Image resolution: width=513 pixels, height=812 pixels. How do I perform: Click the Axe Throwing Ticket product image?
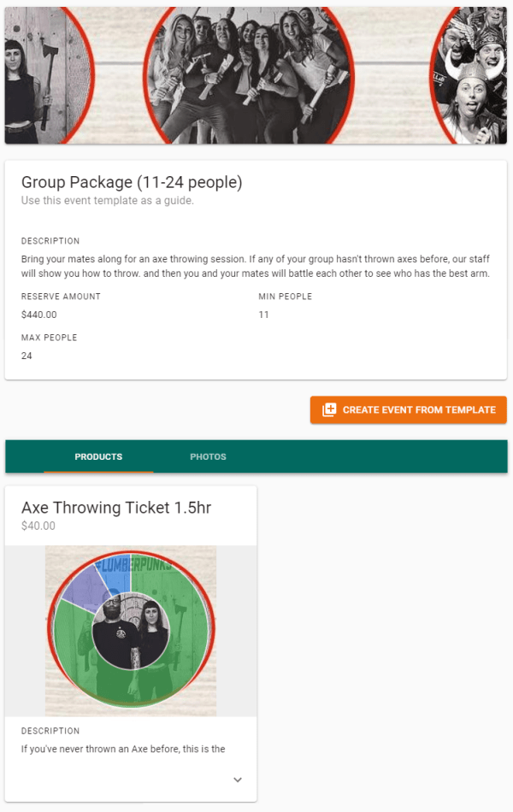click(x=131, y=633)
